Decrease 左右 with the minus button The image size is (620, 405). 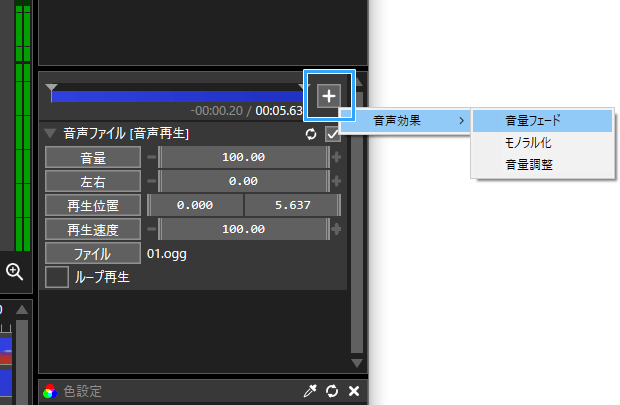click(x=151, y=182)
